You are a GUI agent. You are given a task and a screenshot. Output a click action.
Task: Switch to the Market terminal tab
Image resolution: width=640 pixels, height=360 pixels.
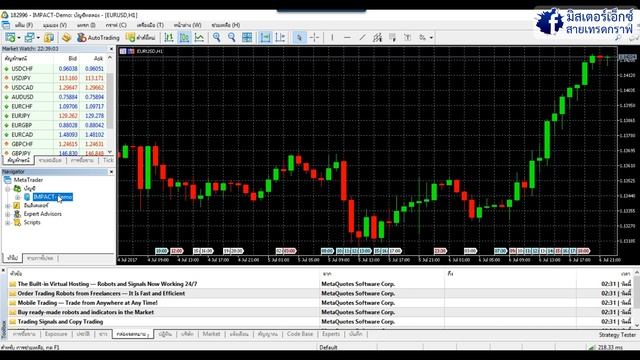[x=211, y=334]
